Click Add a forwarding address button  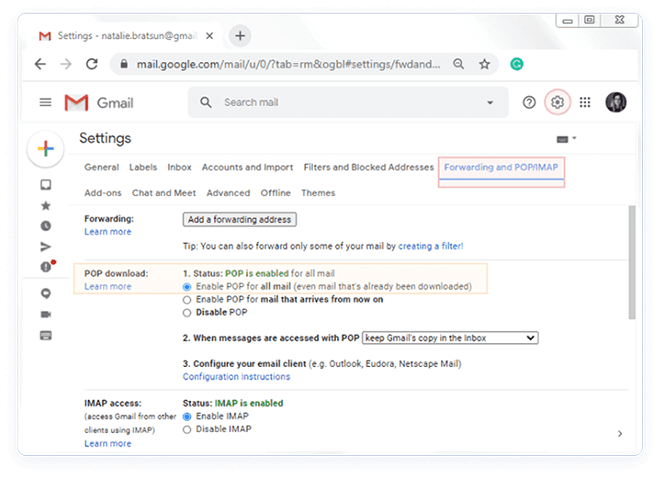[240, 219]
